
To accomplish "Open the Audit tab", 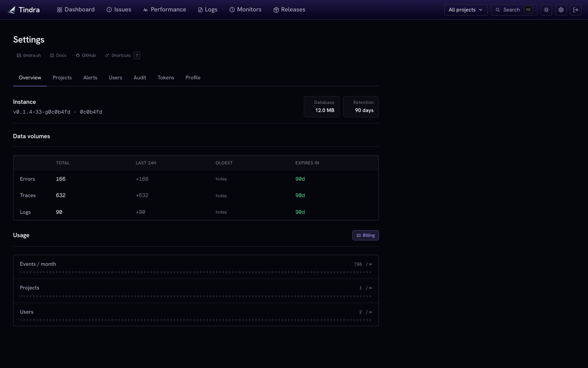I will click(140, 77).
